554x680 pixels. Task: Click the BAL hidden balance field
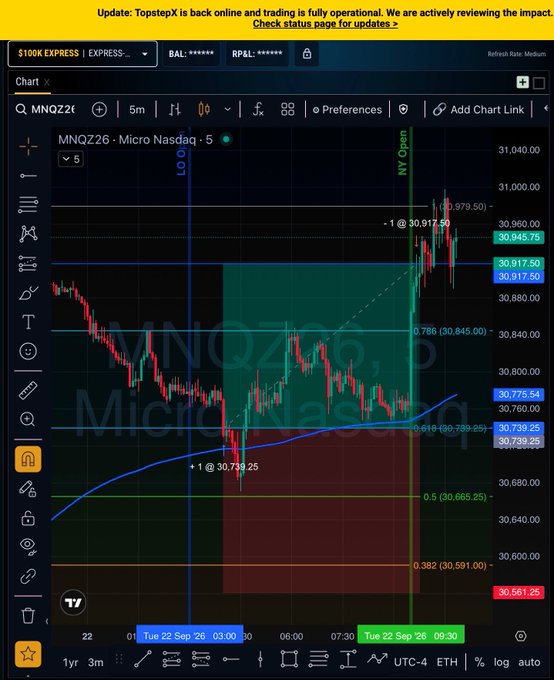point(191,54)
